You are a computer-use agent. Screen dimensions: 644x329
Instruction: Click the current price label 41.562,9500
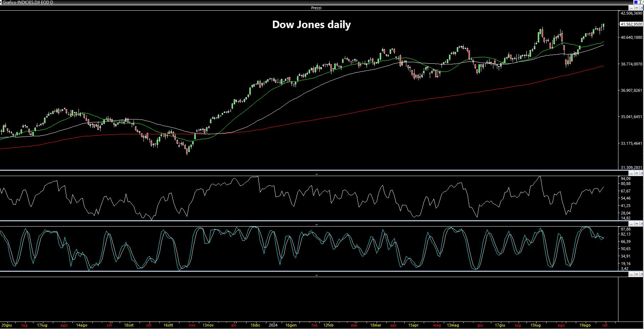click(x=631, y=24)
